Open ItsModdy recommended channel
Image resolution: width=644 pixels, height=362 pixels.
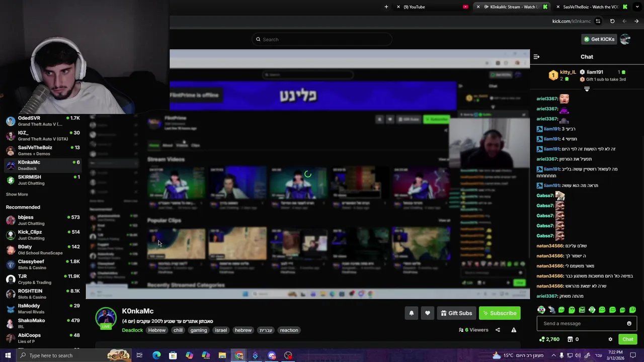(43, 309)
